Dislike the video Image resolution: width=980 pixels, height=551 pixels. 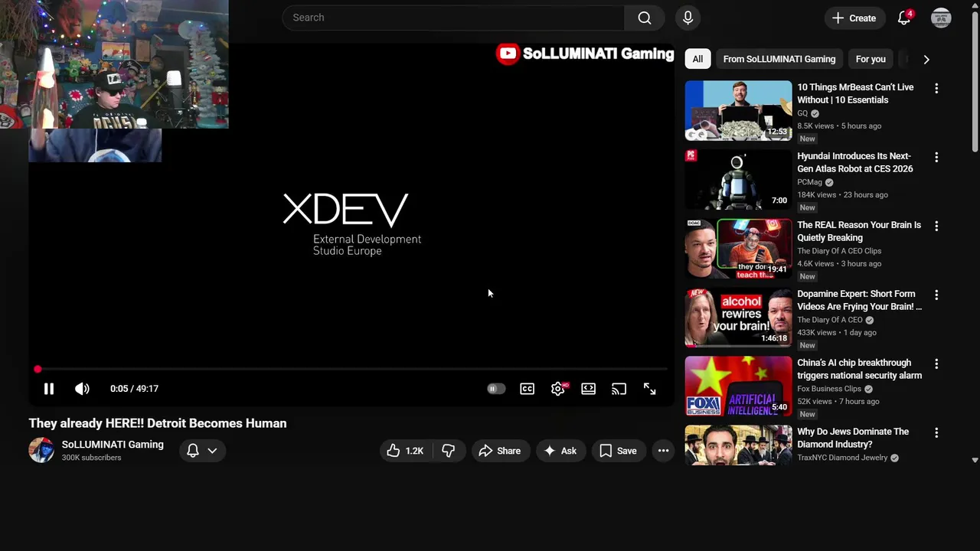449,451
